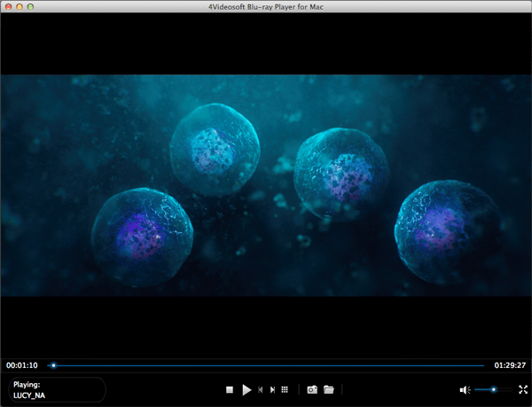Minimize the player window with yellow button

coord(19,6)
